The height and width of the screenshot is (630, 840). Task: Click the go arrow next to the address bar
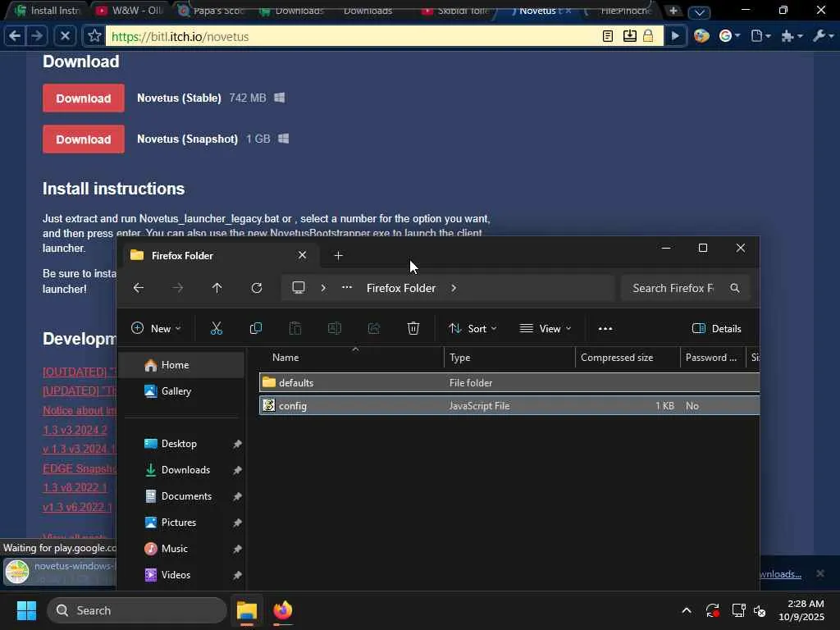675,36
